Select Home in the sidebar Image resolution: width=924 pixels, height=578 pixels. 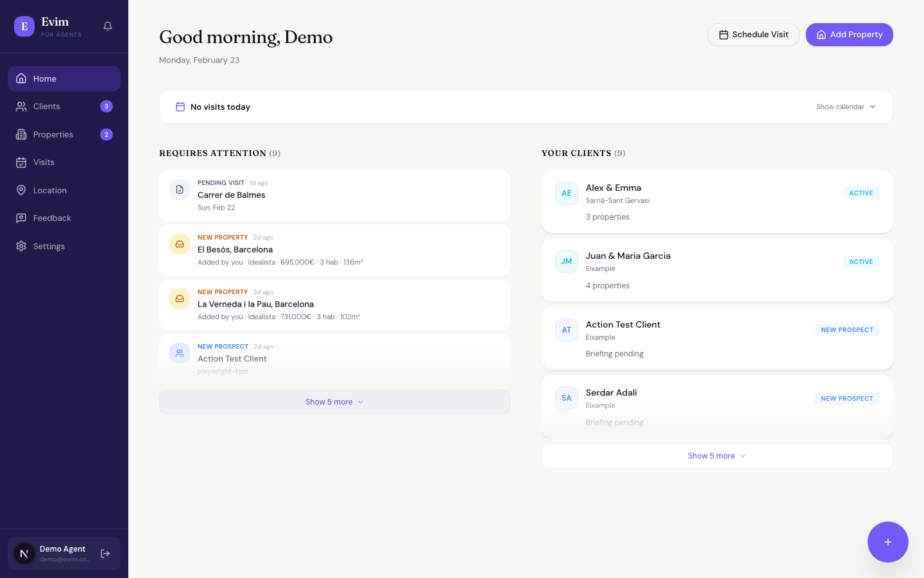[44, 78]
